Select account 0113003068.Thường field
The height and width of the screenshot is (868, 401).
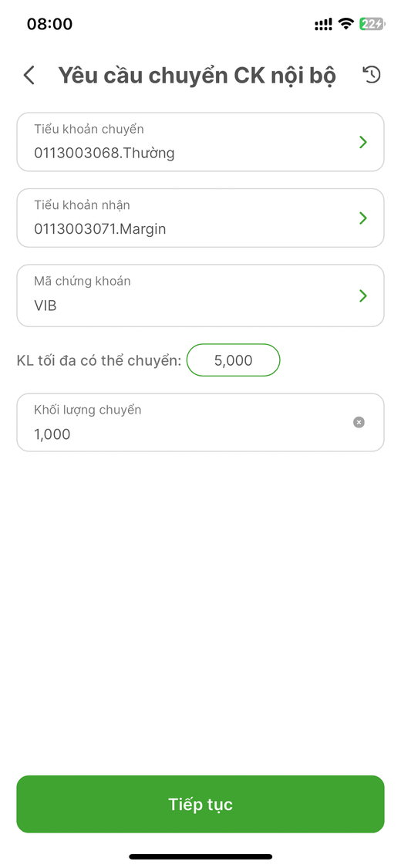[200, 142]
